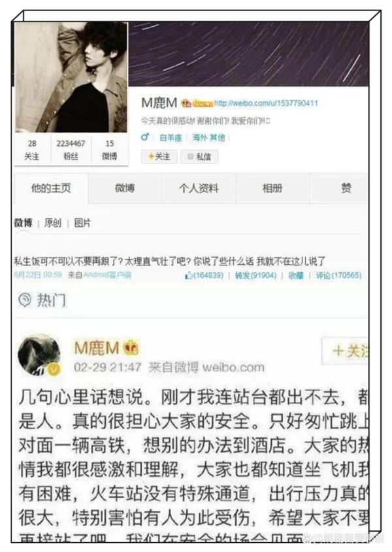This screenshot has width=392, height=552.
Task: Follow the user with +关注 button under profile
Action: [159, 157]
